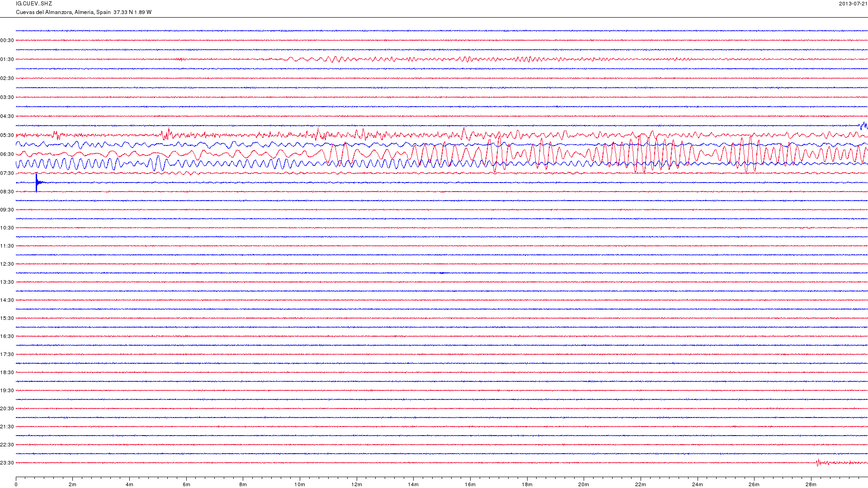Screen dimensions: 868x488
Task: Select the 05:30 time label
Action: click(x=7, y=135)
